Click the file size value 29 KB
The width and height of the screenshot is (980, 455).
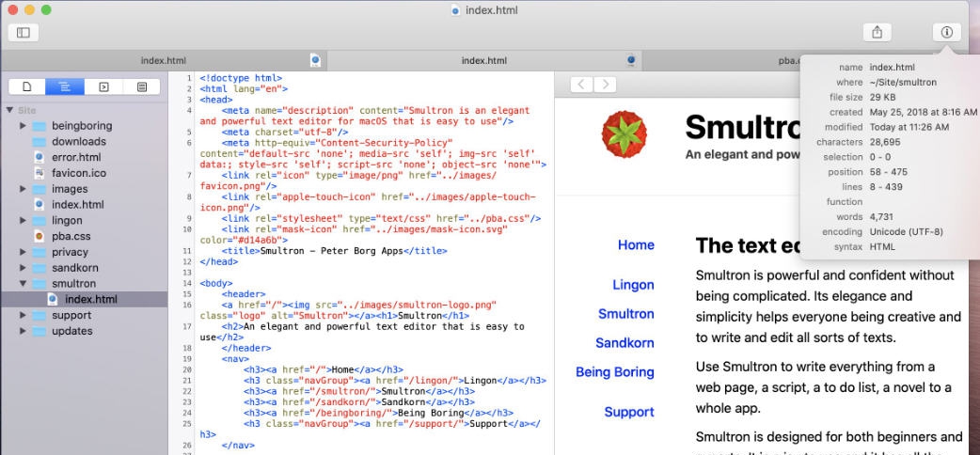pos(882,97)
